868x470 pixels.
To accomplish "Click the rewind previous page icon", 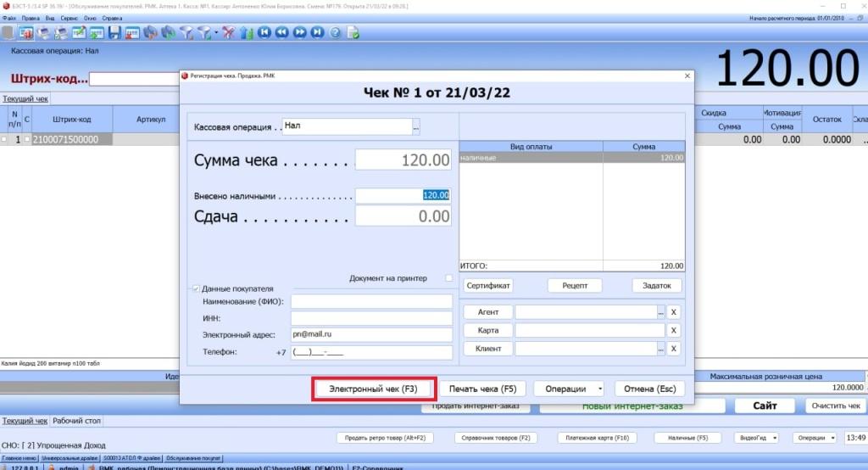I will [x=282, y=32].
